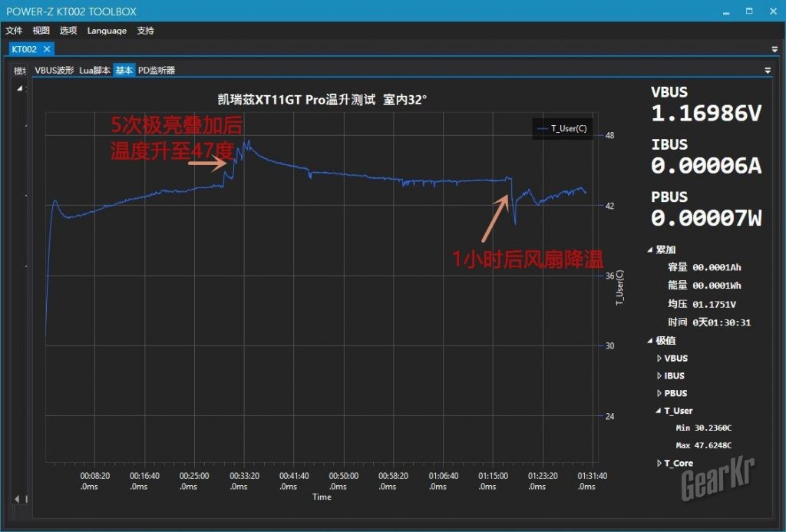Expand the T_Core extremes node
Image resolution: width=786 pixels, height=532 pixels.
(x=659, y=464)
